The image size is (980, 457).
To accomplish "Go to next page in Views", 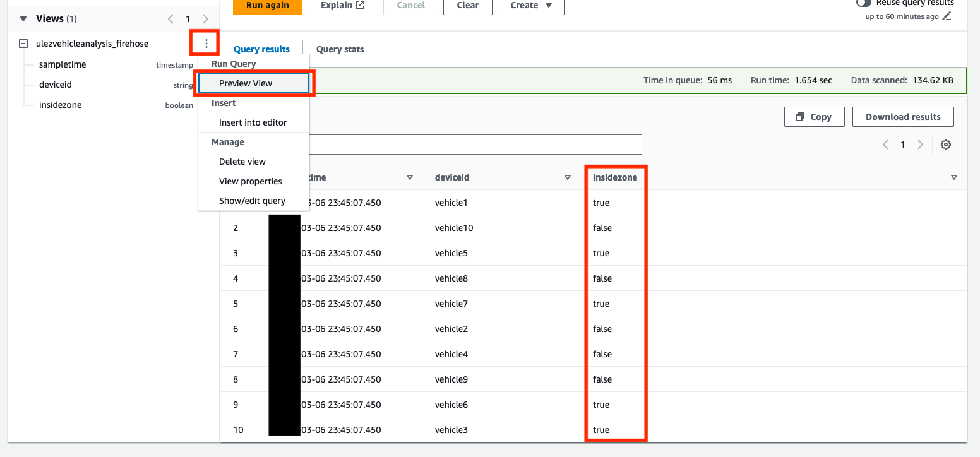I will click(205, 19).
